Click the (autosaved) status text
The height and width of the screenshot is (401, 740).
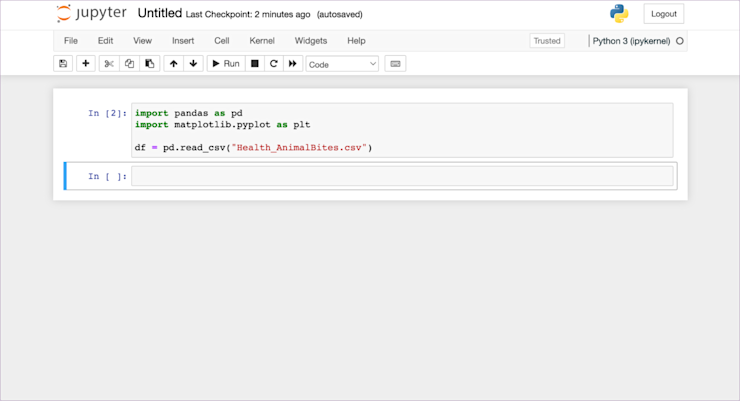click(339, 15)
